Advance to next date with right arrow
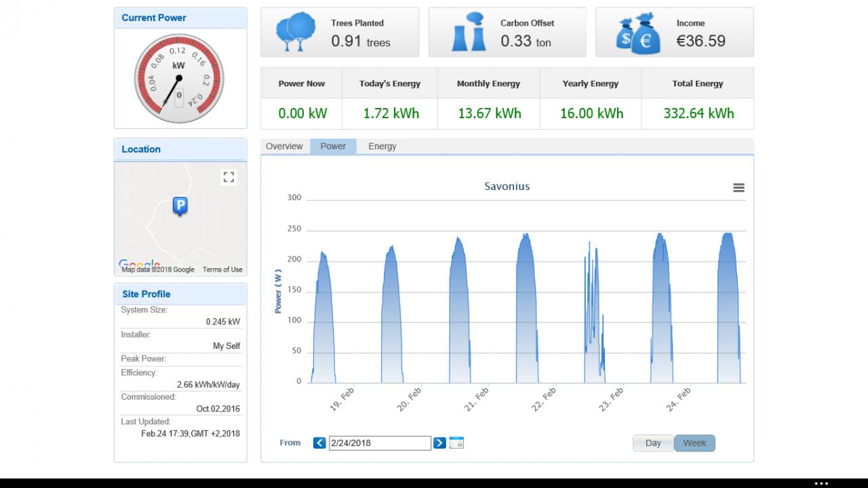 tap(439, 443)
